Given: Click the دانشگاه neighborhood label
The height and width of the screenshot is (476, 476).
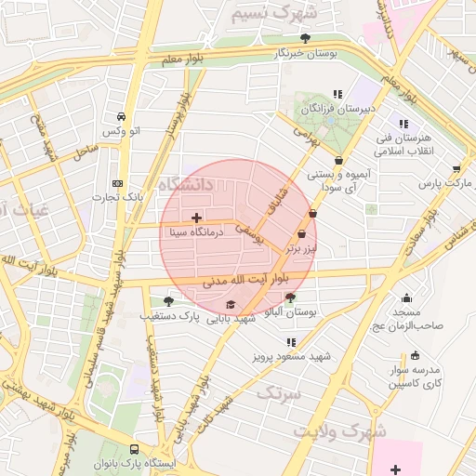Looking at the screenshot, I should pyautogui.click(x=186, y=185).
